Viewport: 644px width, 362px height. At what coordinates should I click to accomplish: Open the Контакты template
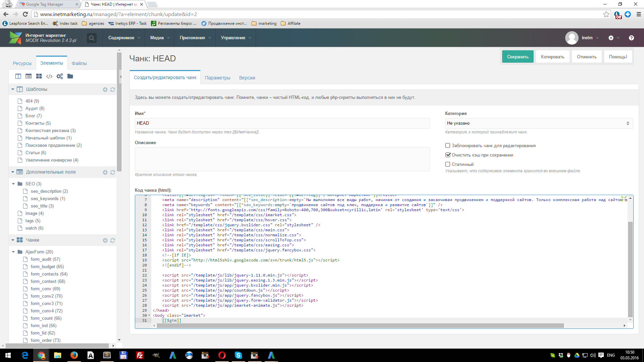(38, 123)
